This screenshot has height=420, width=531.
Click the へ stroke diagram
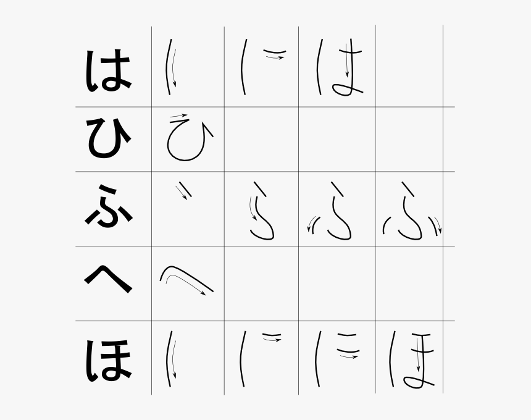coord(186,280)
